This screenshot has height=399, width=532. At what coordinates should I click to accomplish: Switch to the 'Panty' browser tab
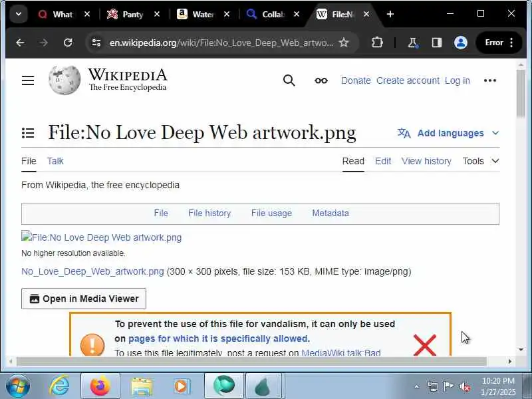132,15
